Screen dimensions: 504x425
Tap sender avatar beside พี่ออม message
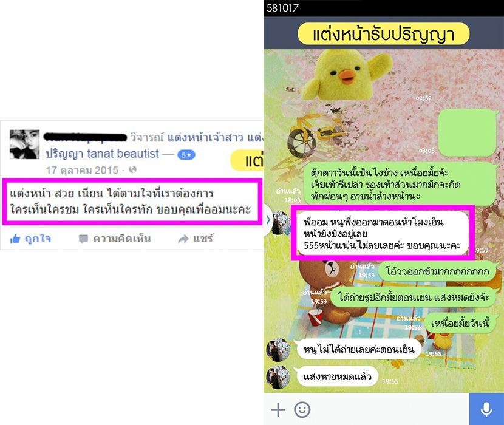click(279, 222)
